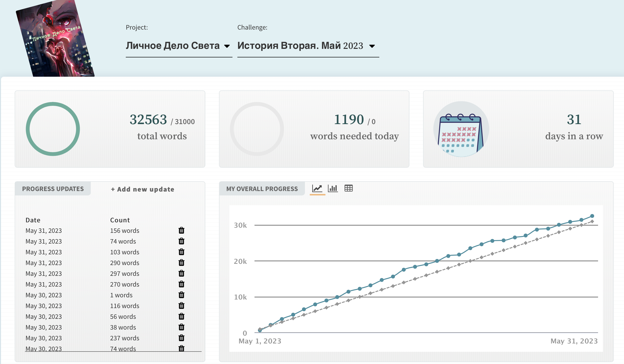624x364 pixels.
Task: Delete the 116 words update
Action: tap(182, 306)
